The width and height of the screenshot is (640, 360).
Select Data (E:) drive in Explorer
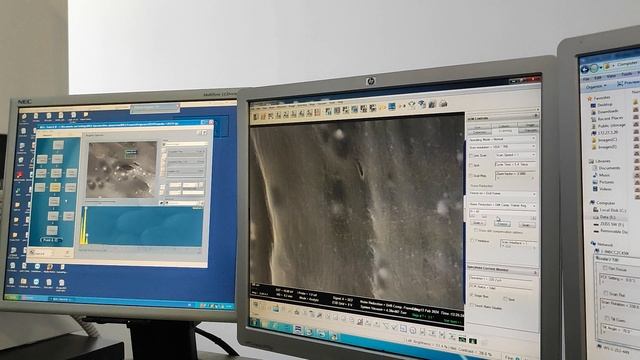coord(604,218)
